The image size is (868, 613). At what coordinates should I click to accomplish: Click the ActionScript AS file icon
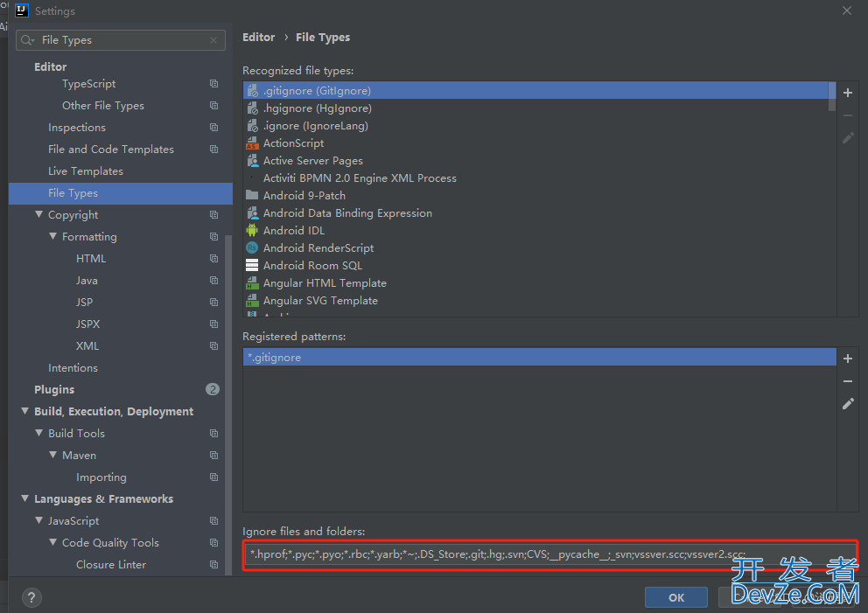point(252,143)
